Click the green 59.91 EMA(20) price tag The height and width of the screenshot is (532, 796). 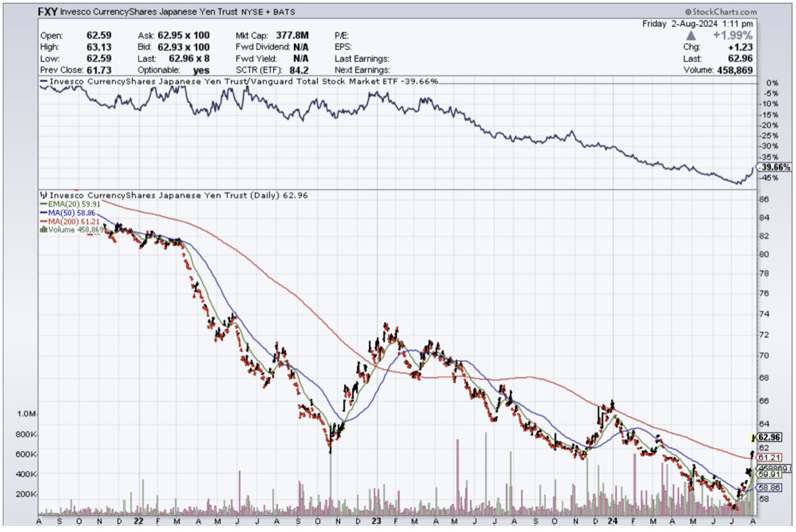[x=770, y=474]
